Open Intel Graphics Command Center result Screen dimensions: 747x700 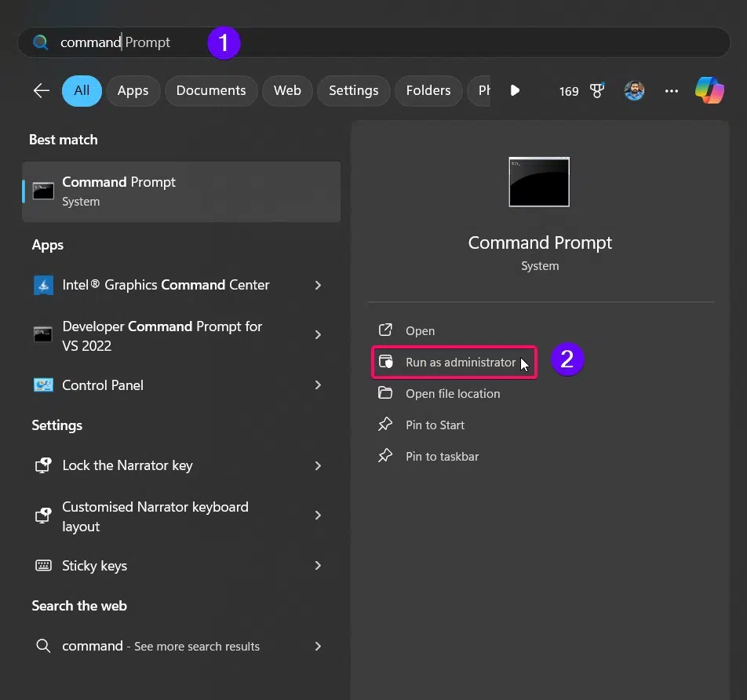click(x=166, y=285)
